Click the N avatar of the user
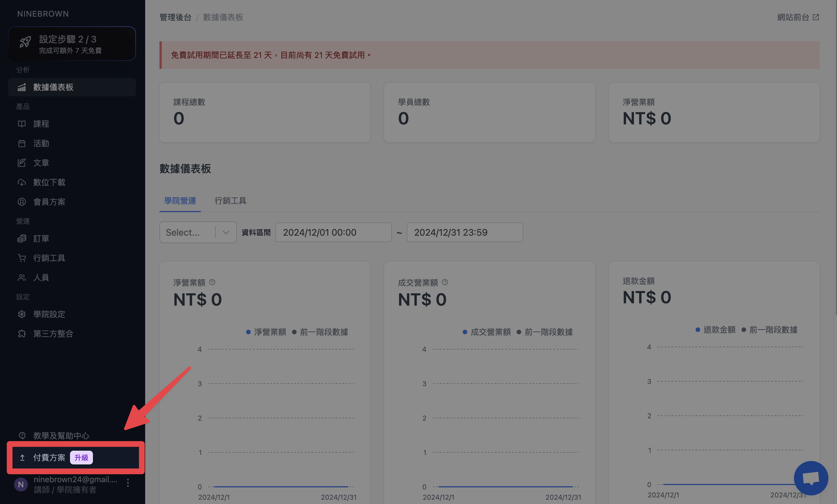This screenshot has width=837, height=504. point(21,484)
